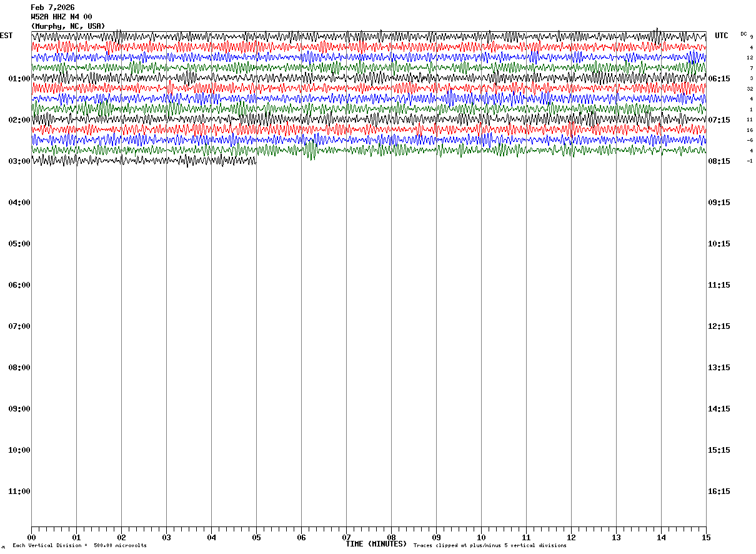Viewport: 756px width, 554px height.
Task: Click the 16:15 UTC time label
Action: tap(719, 491)
